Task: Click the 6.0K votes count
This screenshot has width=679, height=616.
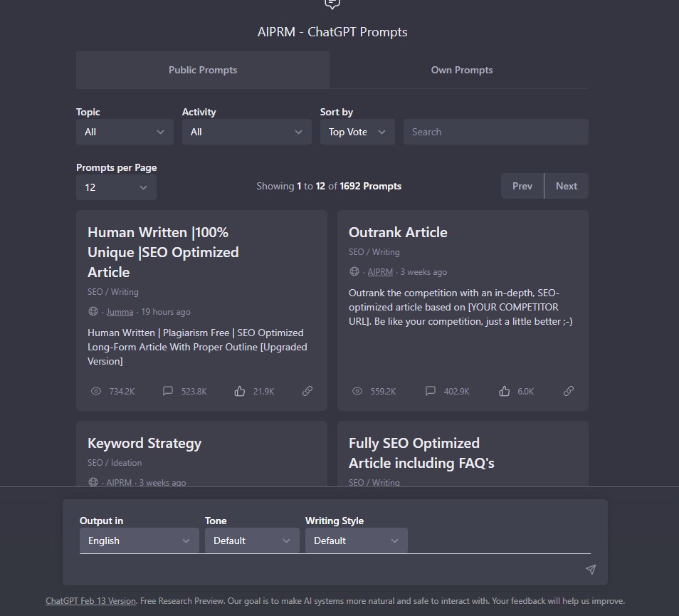Action: pyautogui.click(x=525, y=392)
